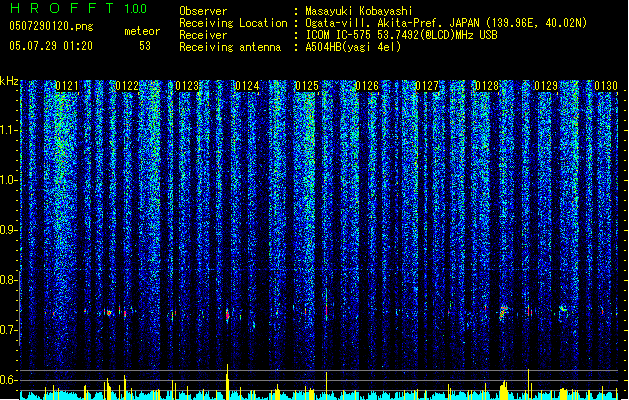
Task: Click the 0.8 kHz axis tick label
Action: point(9,280)
